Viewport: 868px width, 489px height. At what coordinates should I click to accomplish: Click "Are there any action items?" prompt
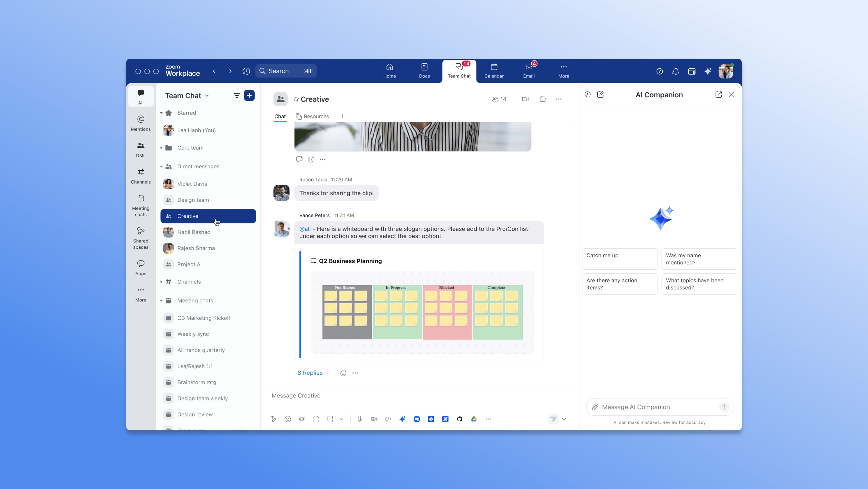(619, 284)
